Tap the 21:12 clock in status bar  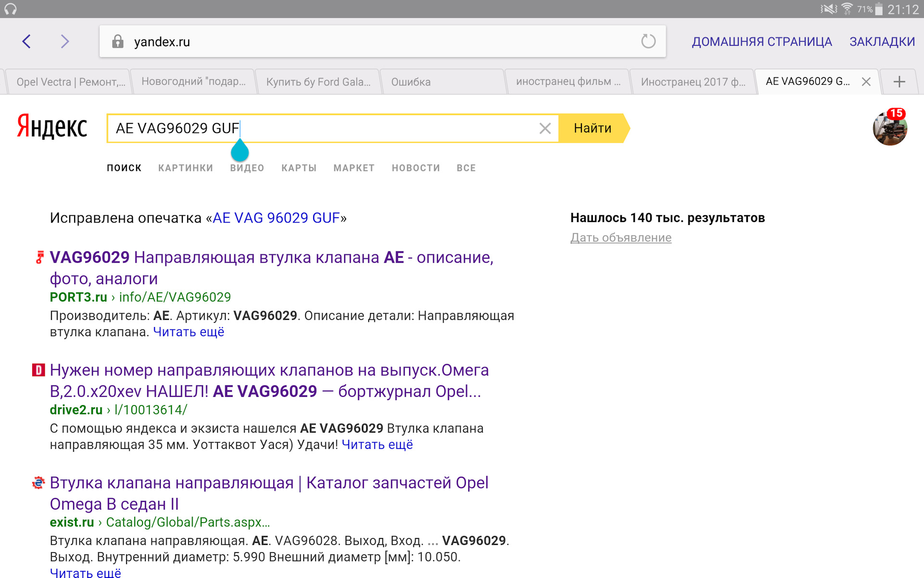coord(903,9)
